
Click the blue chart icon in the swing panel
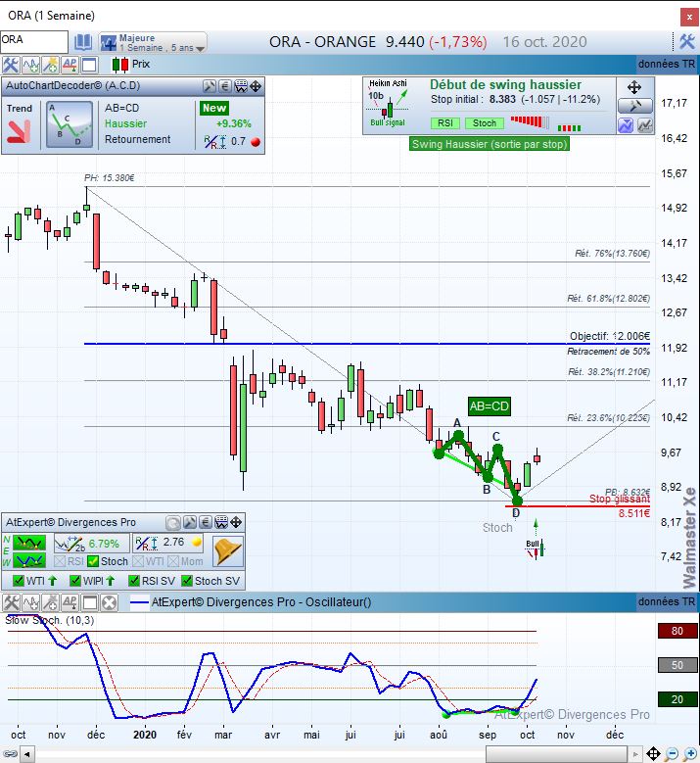coord(626,125)
